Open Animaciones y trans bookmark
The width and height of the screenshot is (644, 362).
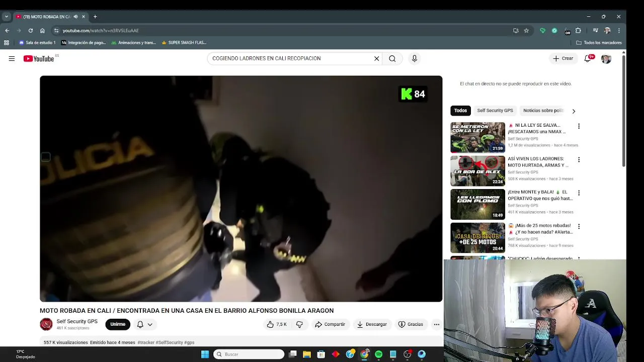point(133,43)
